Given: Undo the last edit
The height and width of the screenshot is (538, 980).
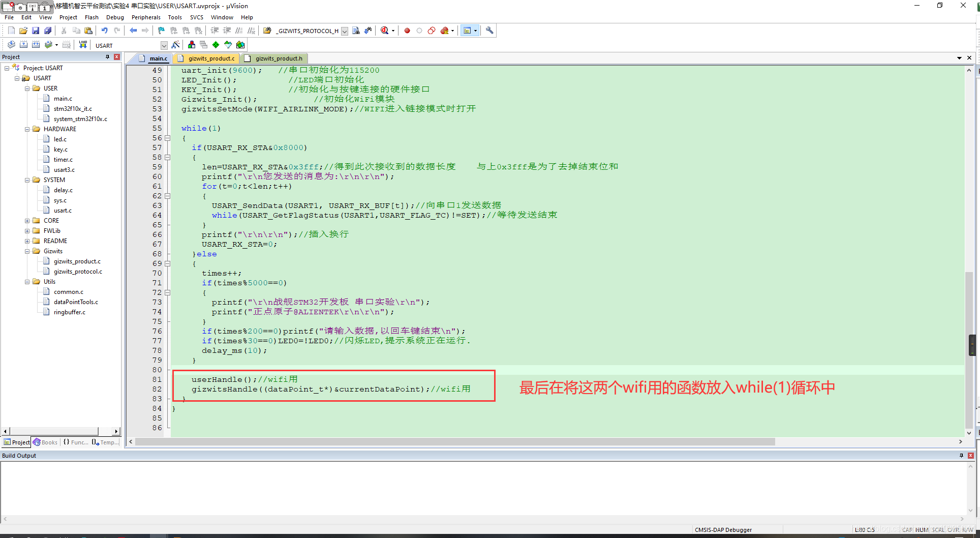Looking at the screenshot, I should click(105, 31).
